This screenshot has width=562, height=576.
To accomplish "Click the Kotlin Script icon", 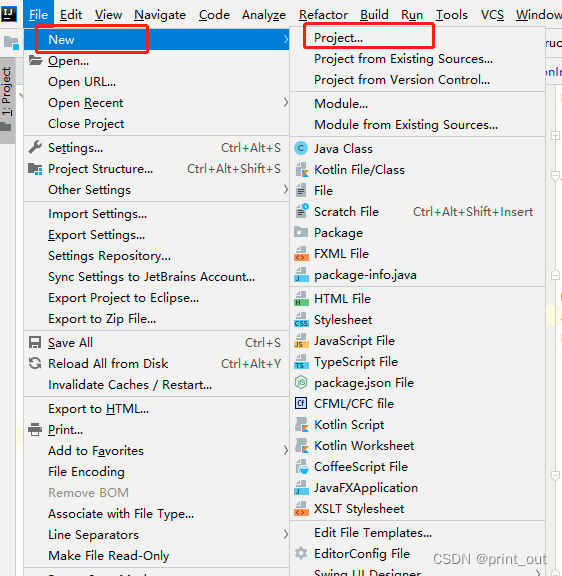I will pos(302,425).
